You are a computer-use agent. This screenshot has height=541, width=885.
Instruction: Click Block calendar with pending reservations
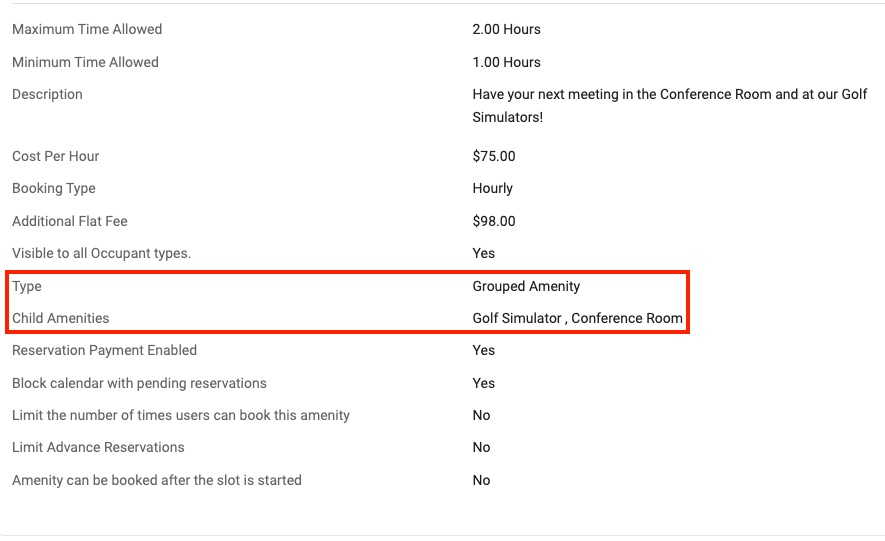point(139,383)
